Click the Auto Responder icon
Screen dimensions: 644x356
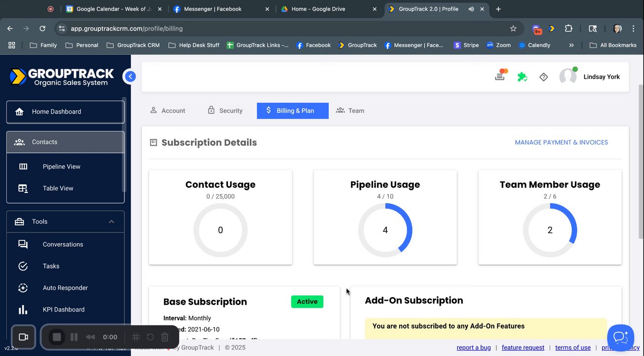point(23,288)
